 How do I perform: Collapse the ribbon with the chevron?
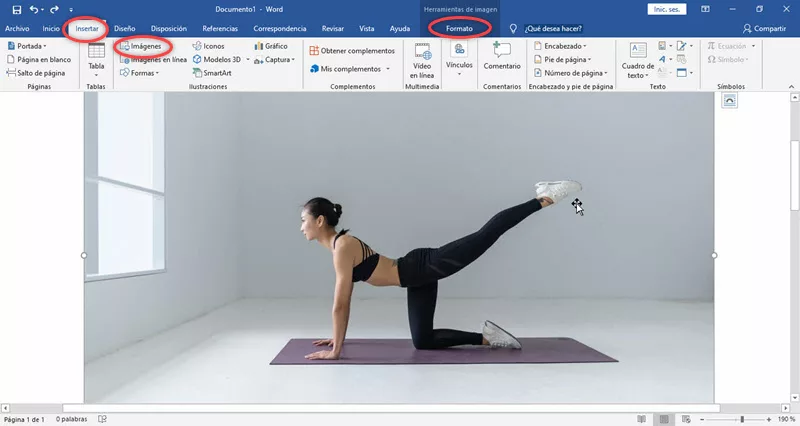click(x=791, y=87)
